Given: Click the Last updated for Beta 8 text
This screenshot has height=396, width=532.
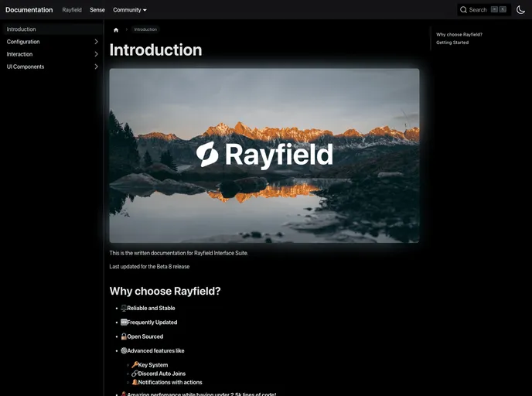Looking at the screenshot, I should pos(149,267).
